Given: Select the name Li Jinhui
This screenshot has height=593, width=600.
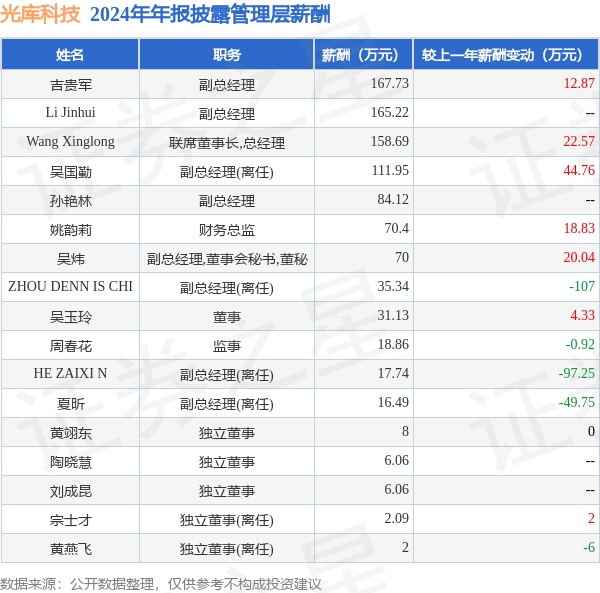Looking at the screenshot, I should pos(70,112).
